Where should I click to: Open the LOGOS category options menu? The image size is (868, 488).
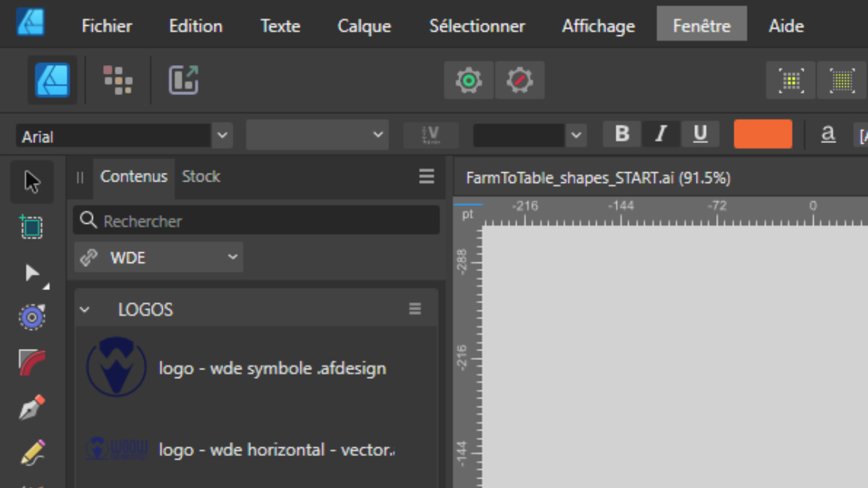pos(415,309)
